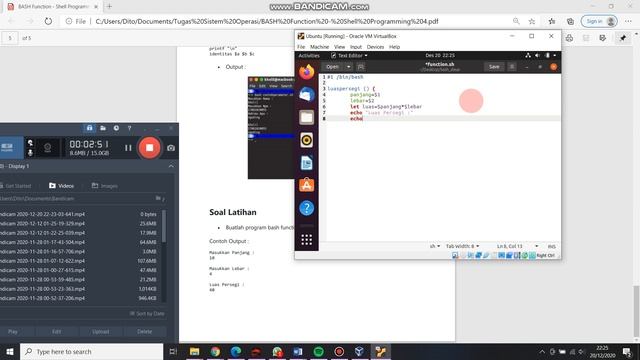Screen dimensions: 640x360
Task: Take a screenshot with Bandicam camera icon
Action: [171, 148]
